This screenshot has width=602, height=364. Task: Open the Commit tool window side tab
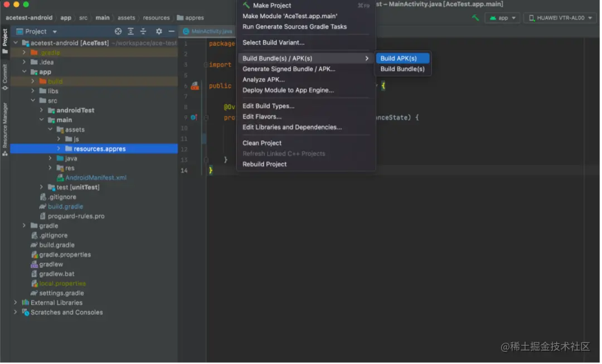click(5, 77)
